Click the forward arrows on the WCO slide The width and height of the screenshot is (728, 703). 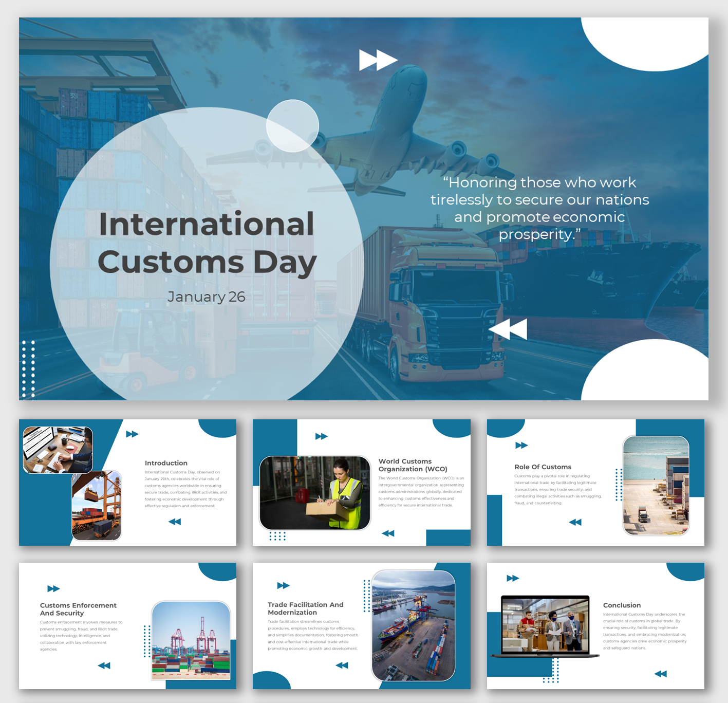click(x=321, y=436)
